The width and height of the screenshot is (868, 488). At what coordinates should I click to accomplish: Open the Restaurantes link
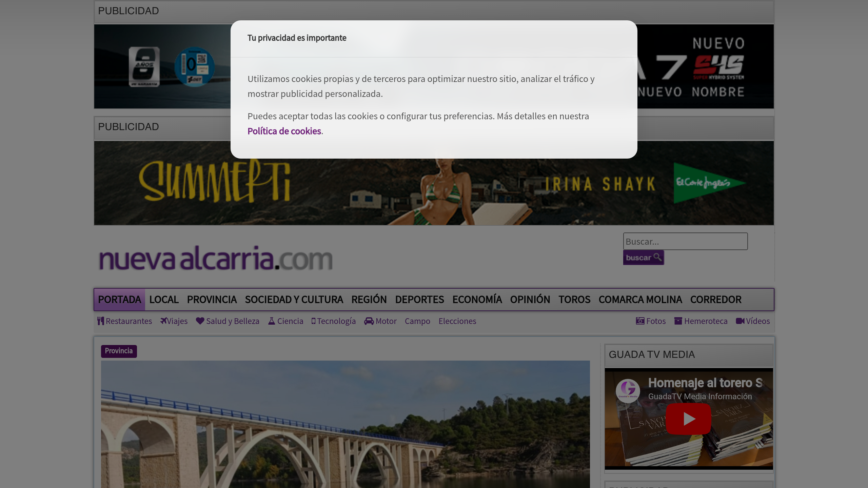[124, 321]
